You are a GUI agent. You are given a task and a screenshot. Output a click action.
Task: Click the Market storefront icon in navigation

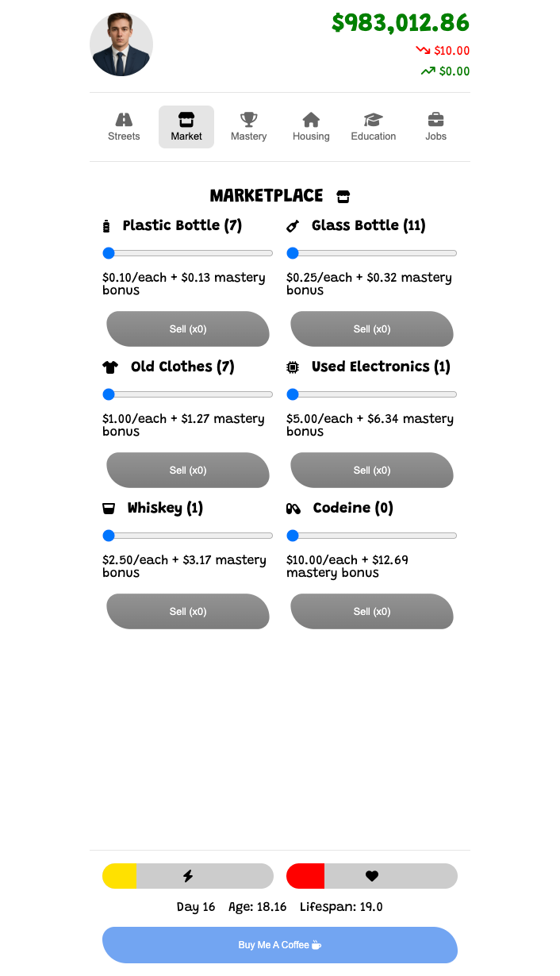186,120
